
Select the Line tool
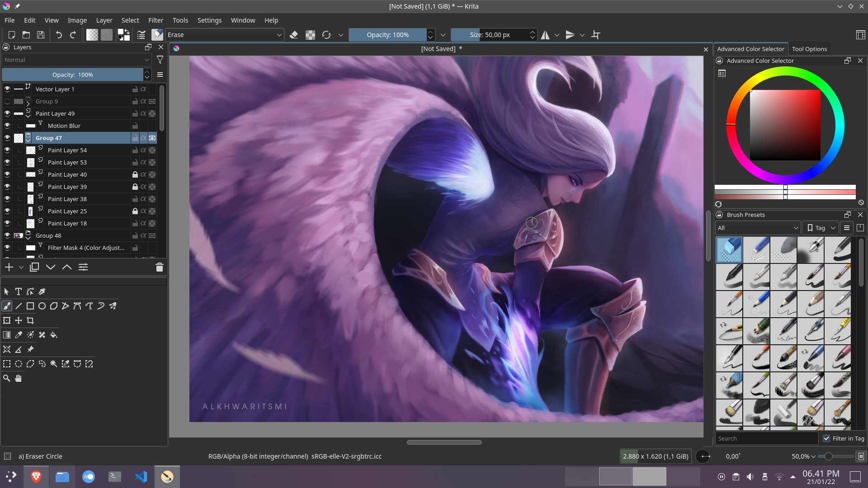click(19, 306)
